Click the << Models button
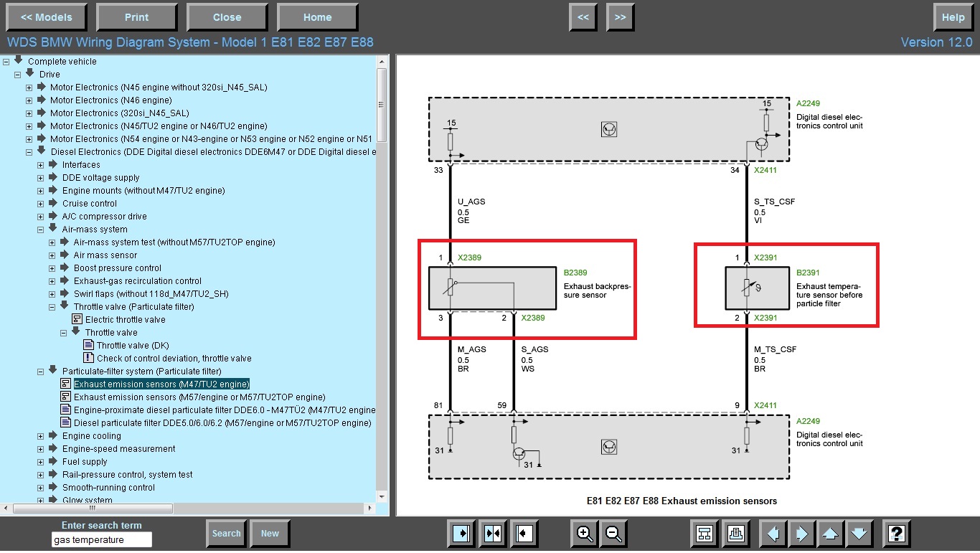This screenshot has height=553, width=980. coord(46,17)
